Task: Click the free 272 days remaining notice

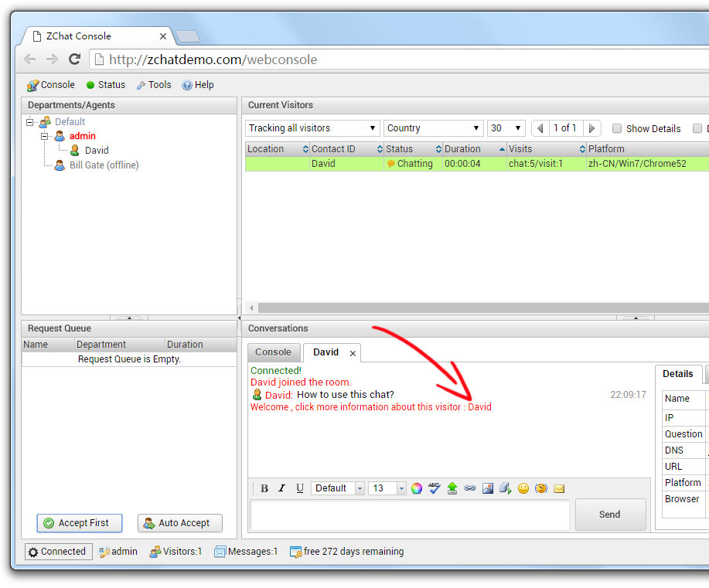Action: (x=347, y=552)
